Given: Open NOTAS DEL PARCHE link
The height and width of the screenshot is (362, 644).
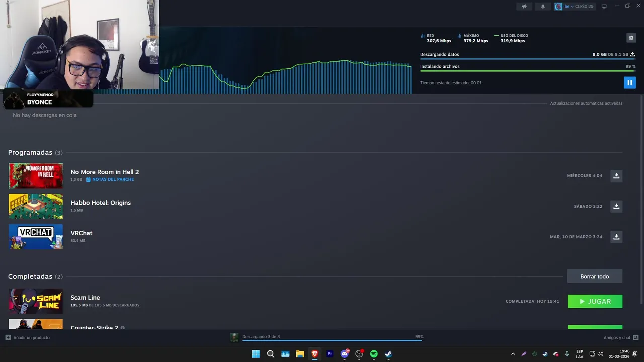Looking at the screenshot, I should [x=110, y=179].
